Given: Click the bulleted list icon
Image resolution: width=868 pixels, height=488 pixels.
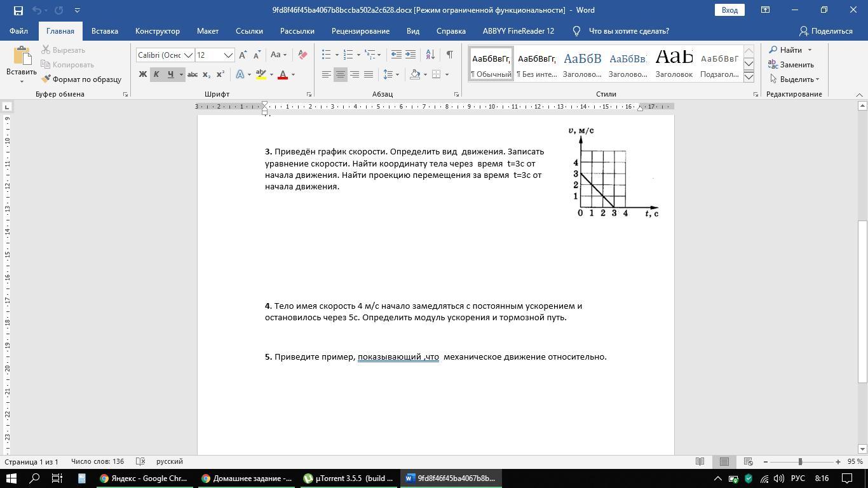Looking at the screenshot, I should click(326, 55).
